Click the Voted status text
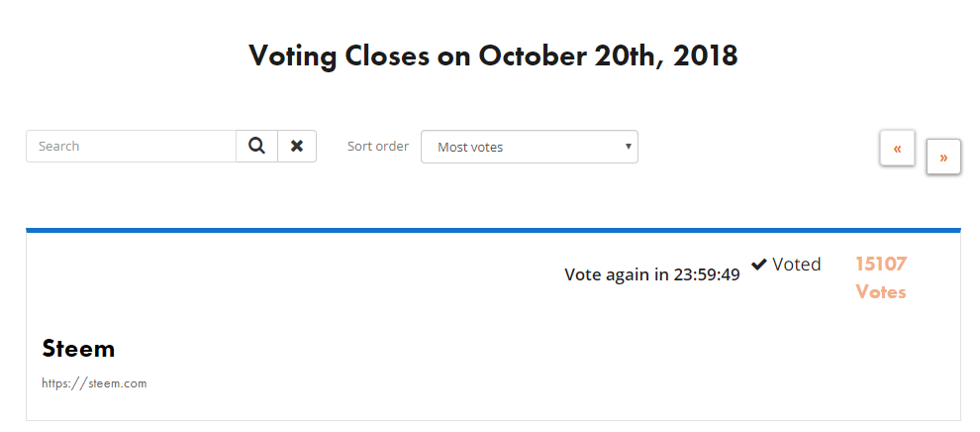This screenshot has width=980, height=432. point(797,265)
